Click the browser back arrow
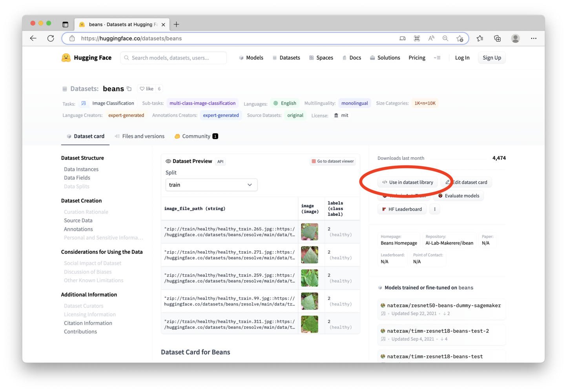The height and width of the screenshot is (392, 567). [x=33, y=38]
